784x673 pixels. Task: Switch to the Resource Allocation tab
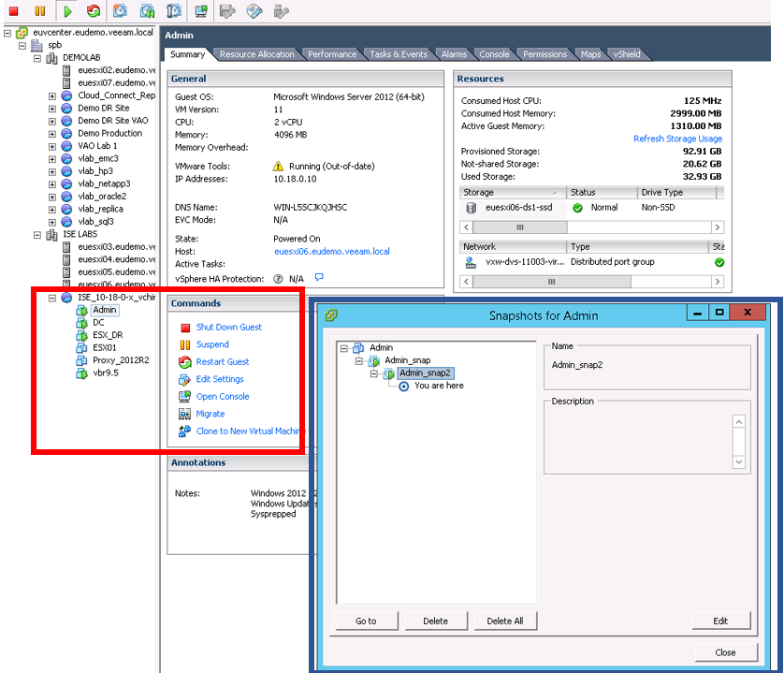click(x=257, y=54)
